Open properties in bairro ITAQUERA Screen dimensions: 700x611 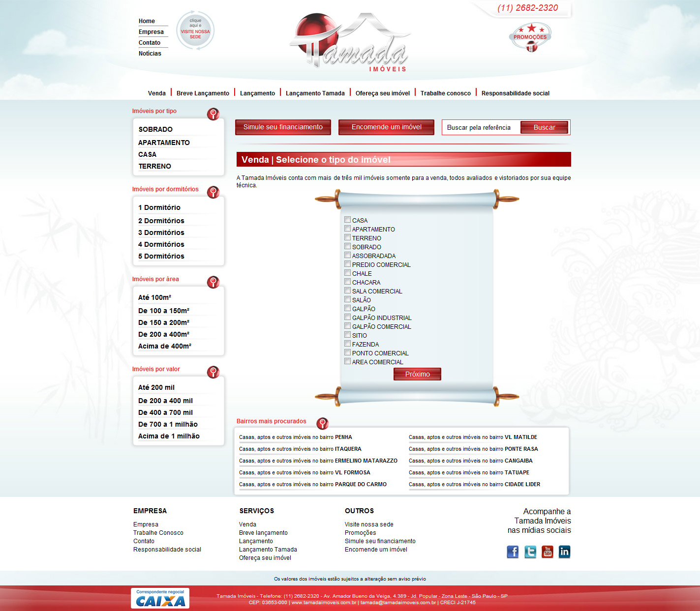click(x=300, y=449)
